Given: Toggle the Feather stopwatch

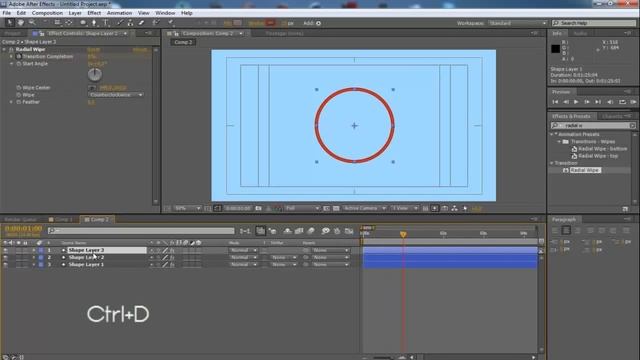Looking at the screenshot, I should pos(18,102).
